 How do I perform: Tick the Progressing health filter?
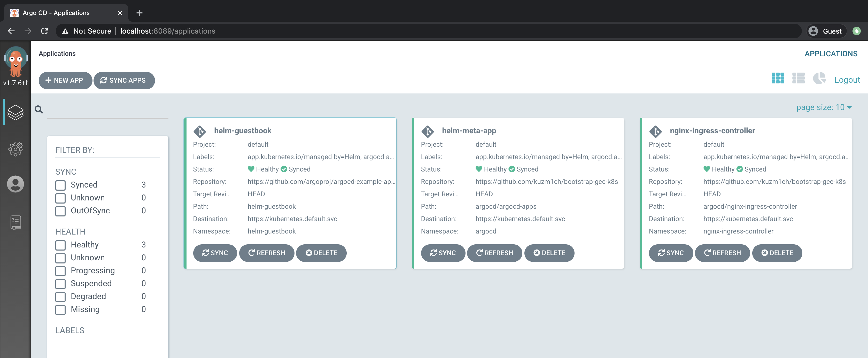61,271
